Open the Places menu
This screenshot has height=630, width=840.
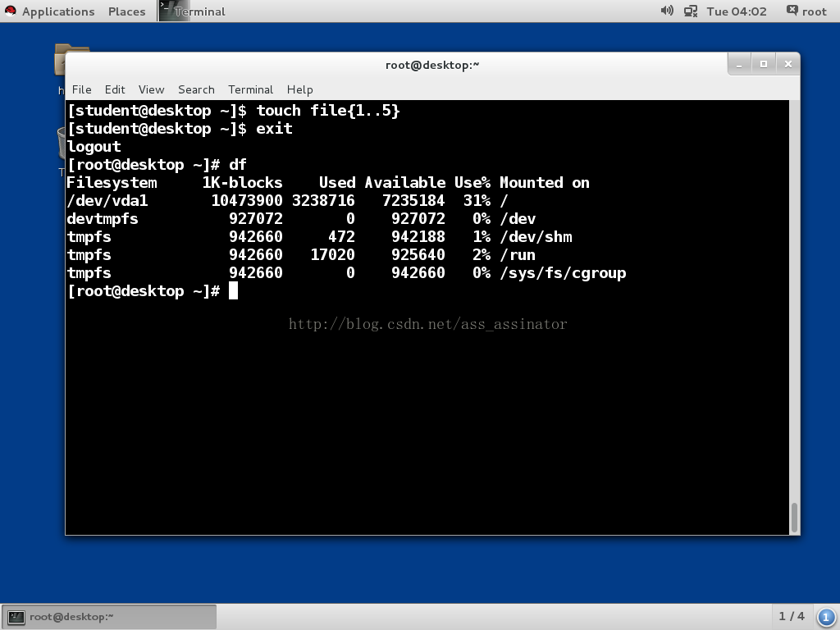click(x=126, y=11)
